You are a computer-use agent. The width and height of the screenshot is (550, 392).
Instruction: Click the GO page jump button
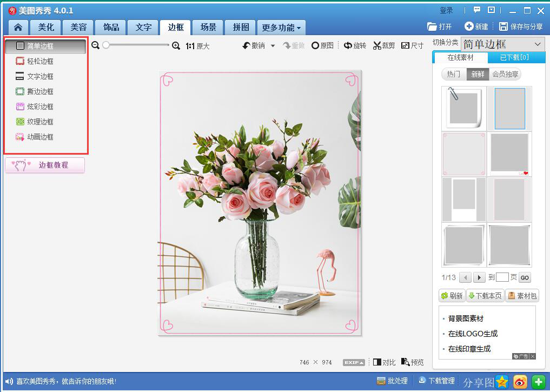pos(525,278)
